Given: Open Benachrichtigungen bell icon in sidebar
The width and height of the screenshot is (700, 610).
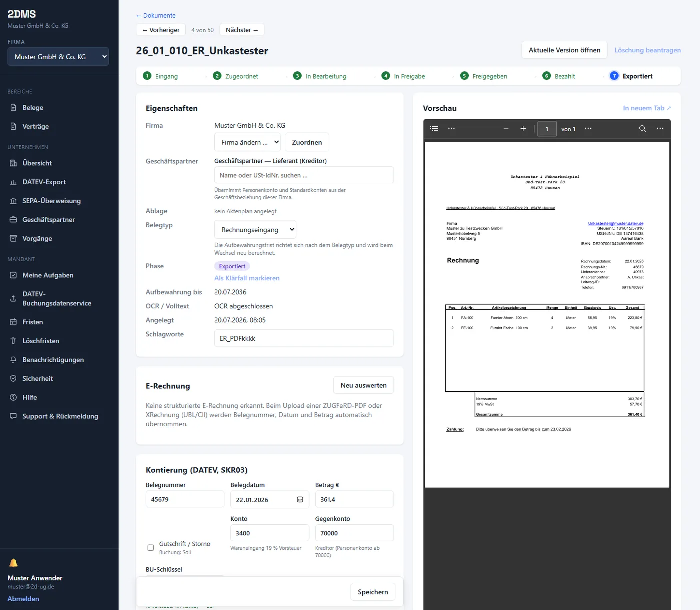Looking at the screenshot, I should click(13, 360).
